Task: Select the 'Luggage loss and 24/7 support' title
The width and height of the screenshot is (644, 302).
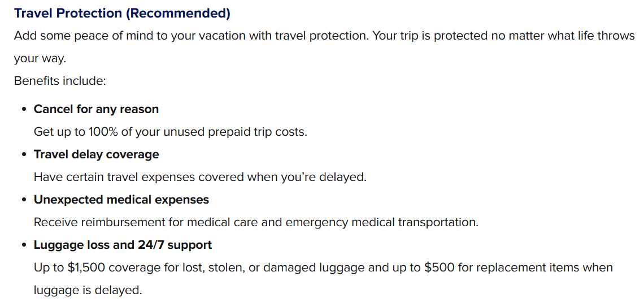Action: [x=123, y=245]
